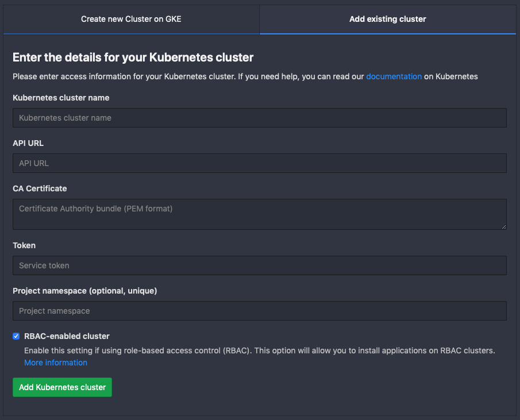Click into the API URL input
This screenshot has width=520, height=420.
click(x=259, y=163)
